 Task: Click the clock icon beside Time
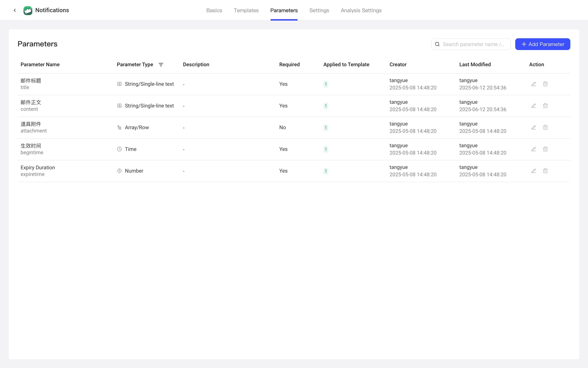(x=119, y=149)
